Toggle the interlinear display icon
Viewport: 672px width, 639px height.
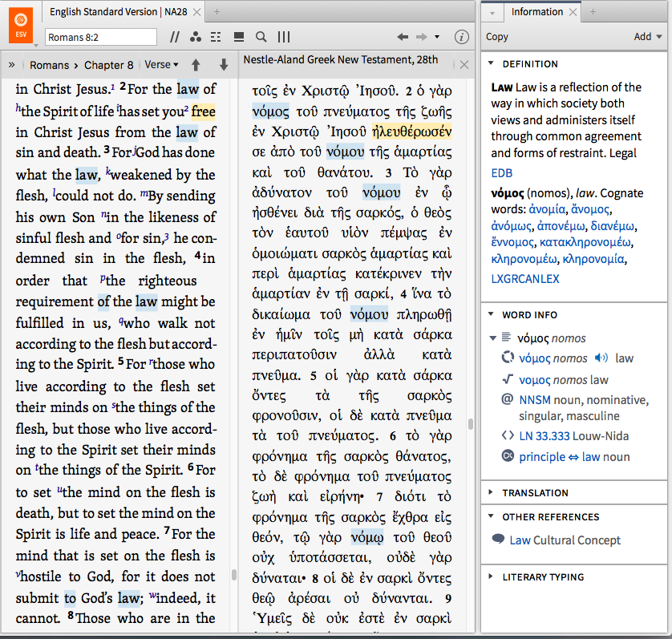216,37
